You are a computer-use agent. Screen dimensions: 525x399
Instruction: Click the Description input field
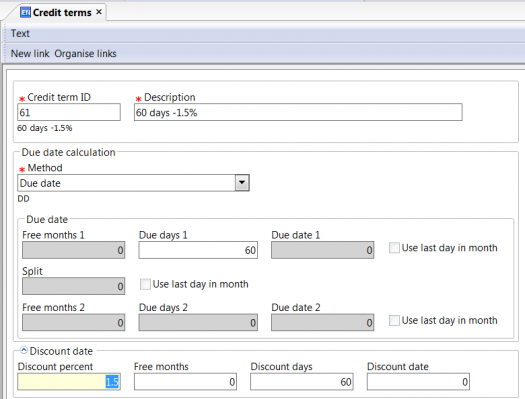tap(298, 112)
